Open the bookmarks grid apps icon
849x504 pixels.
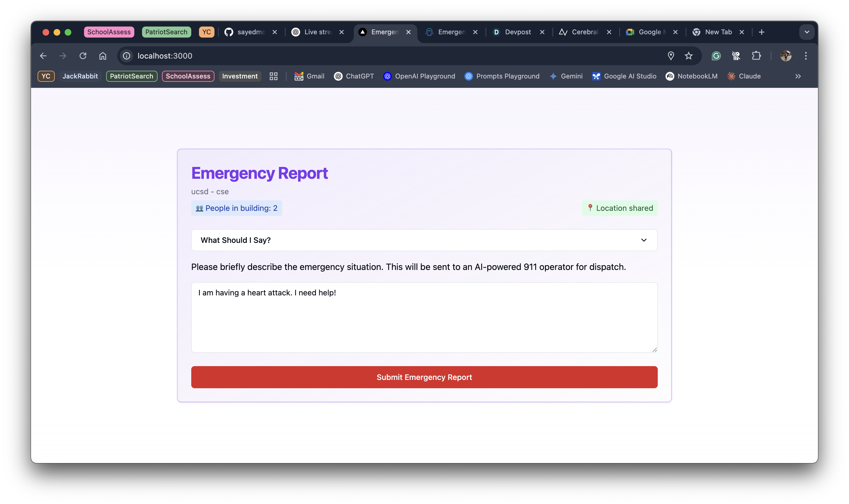tap(273, 76)
